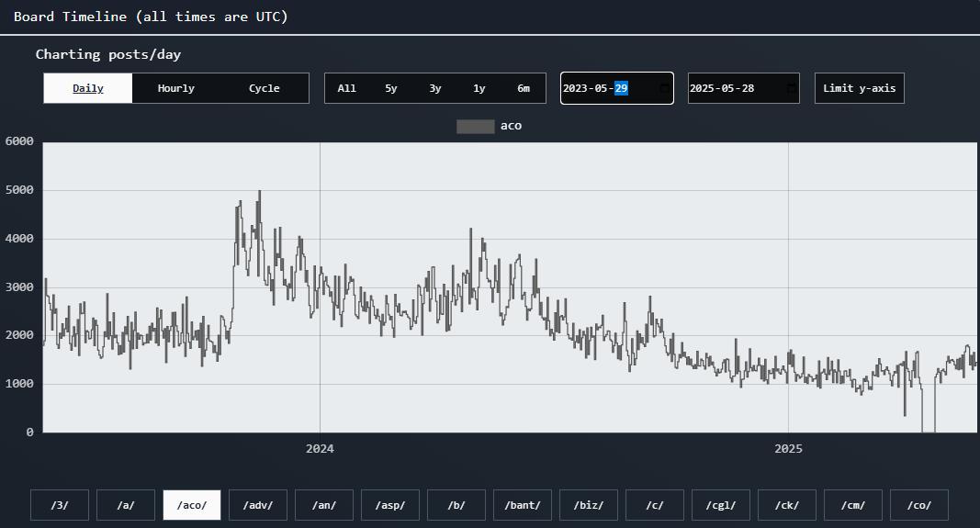Image resolution: width=980 pixels, height=528 pixels.
Task: Select the /co/ board
Action: pyautogui.click(x=919, y=505)
